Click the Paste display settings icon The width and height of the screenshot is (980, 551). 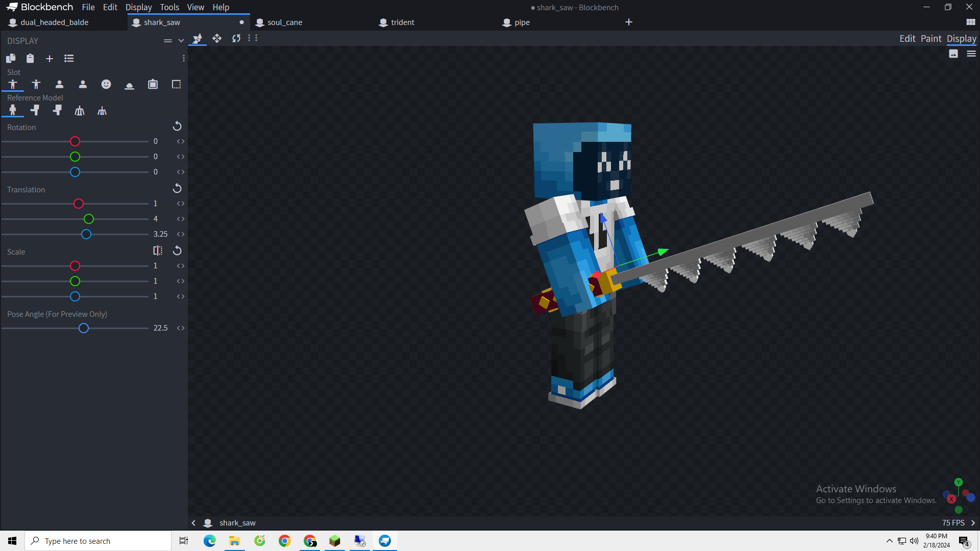coord(30,59)
